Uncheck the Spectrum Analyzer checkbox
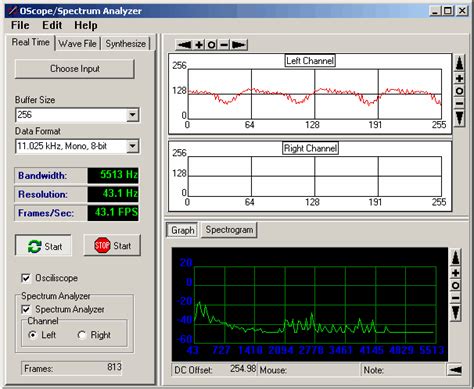The height and width of the screenshot is (389, 474). [26, 309]
